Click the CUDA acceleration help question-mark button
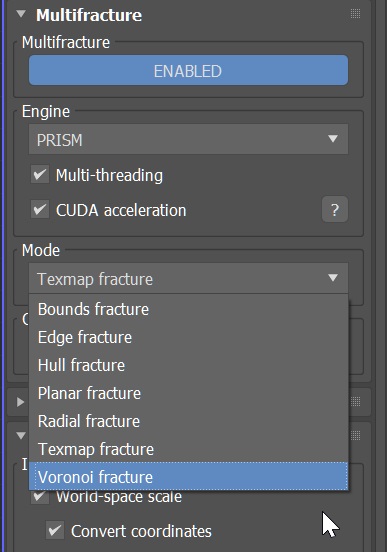Image resolution: width=387 pixels, height=552 pixels. point(335,209)
